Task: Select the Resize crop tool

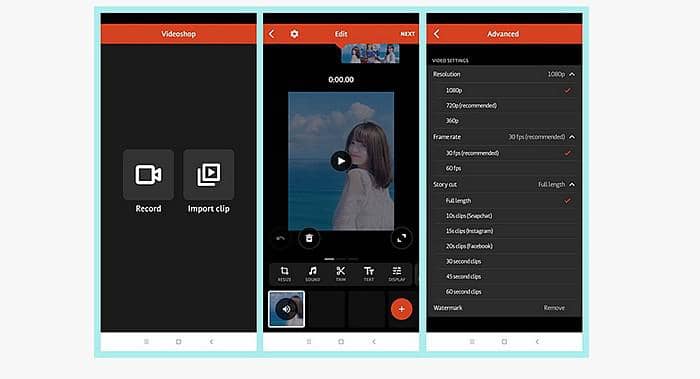Action: (284, 274)
